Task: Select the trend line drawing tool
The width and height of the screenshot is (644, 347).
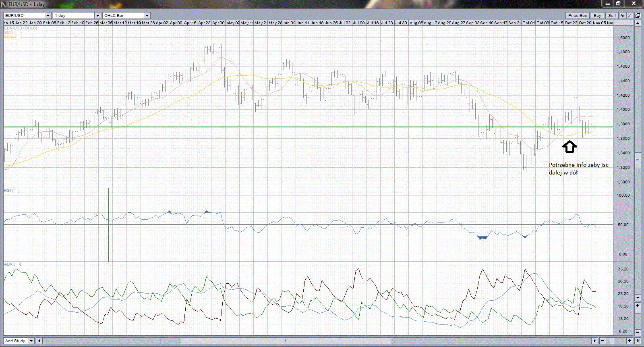Action: coord(630,16)
